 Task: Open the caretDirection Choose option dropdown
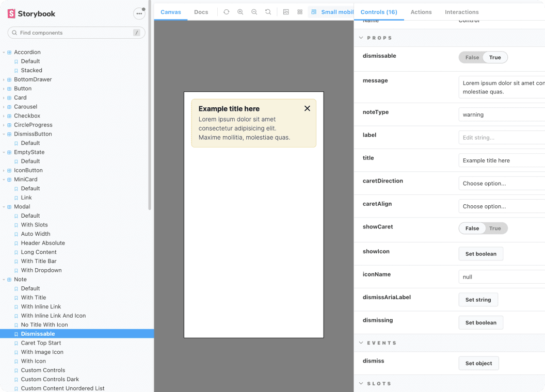click(502, 183)
